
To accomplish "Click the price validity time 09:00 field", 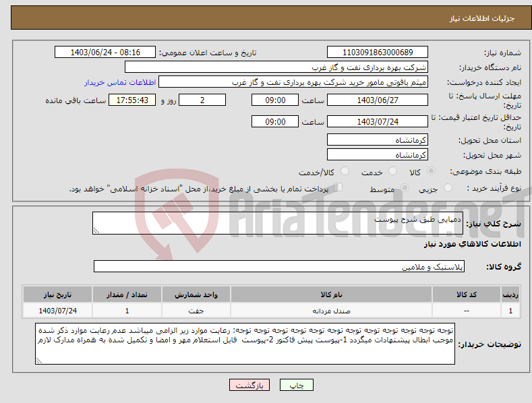I will 275,121.
